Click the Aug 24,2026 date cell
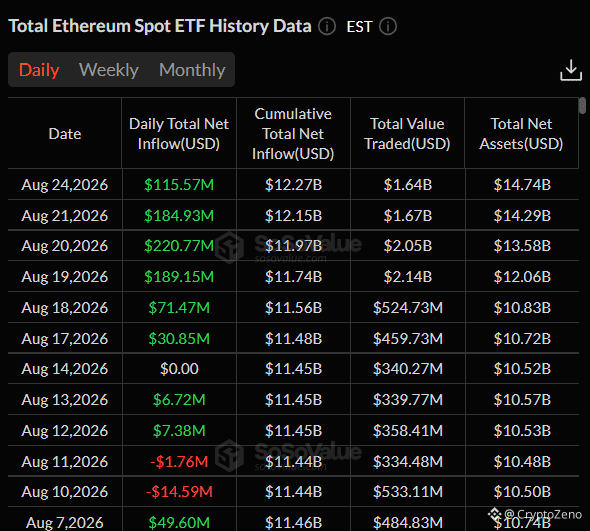590x531 pixels. [x=65, y=185]
